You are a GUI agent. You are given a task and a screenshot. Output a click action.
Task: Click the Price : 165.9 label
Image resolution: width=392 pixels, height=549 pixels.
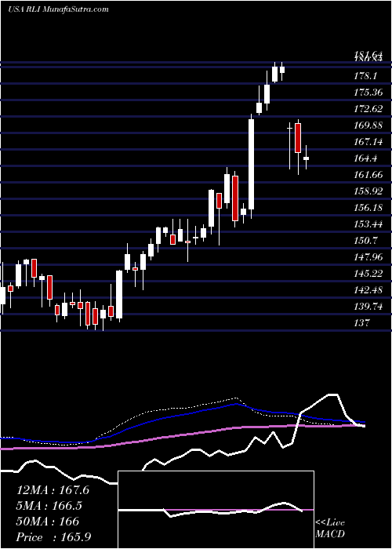[54, 537]
